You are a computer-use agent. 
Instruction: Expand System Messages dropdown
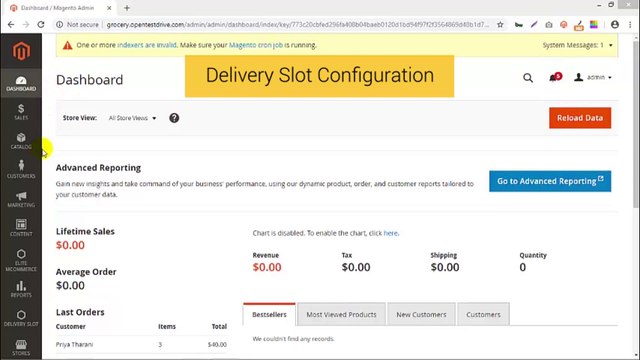click(578, 45)
